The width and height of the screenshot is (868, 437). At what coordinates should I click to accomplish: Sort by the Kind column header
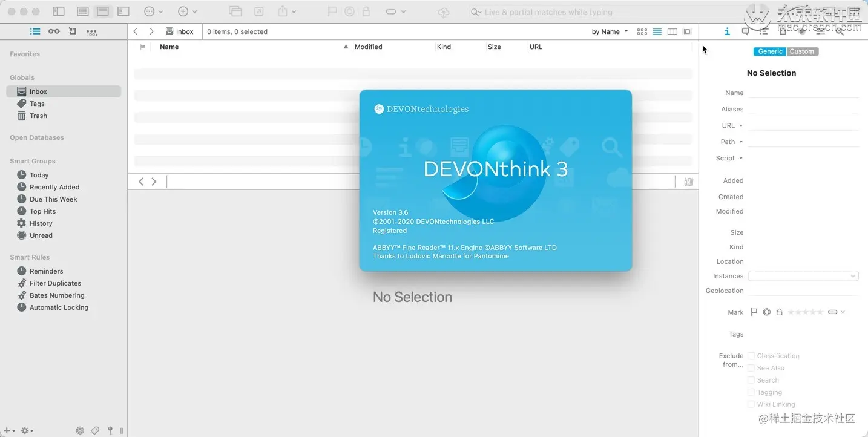[x=444, y=47]
